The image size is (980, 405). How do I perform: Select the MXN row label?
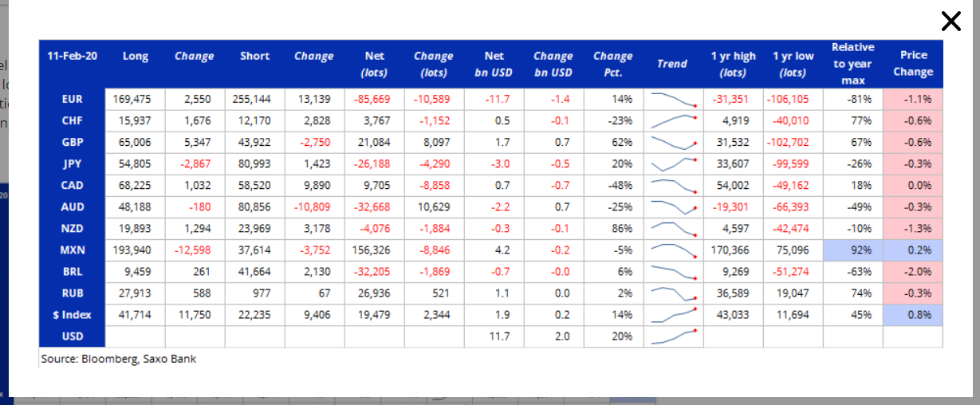(x=73, y=250)
